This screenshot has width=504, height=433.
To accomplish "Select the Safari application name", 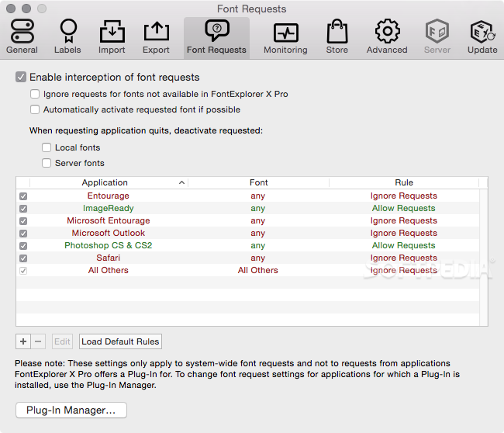I will coord(109,258).
